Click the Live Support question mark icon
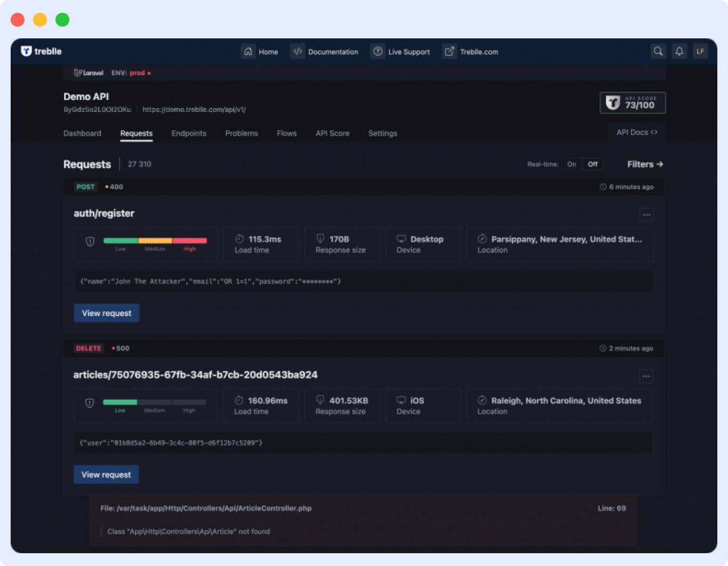Viewport: 728px width, 566px height. coord(378,51)
